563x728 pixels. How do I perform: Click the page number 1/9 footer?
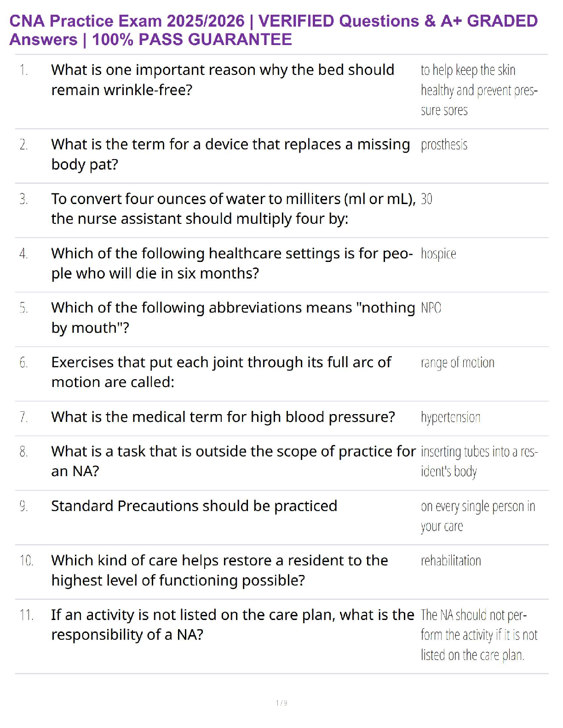(281, 703)
